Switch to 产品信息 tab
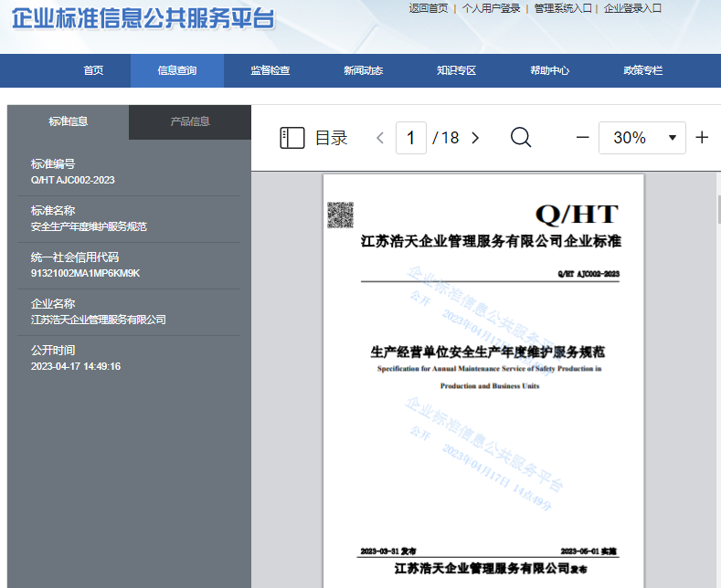The width and height of the screenshot is (721, 588). [190, 121]
